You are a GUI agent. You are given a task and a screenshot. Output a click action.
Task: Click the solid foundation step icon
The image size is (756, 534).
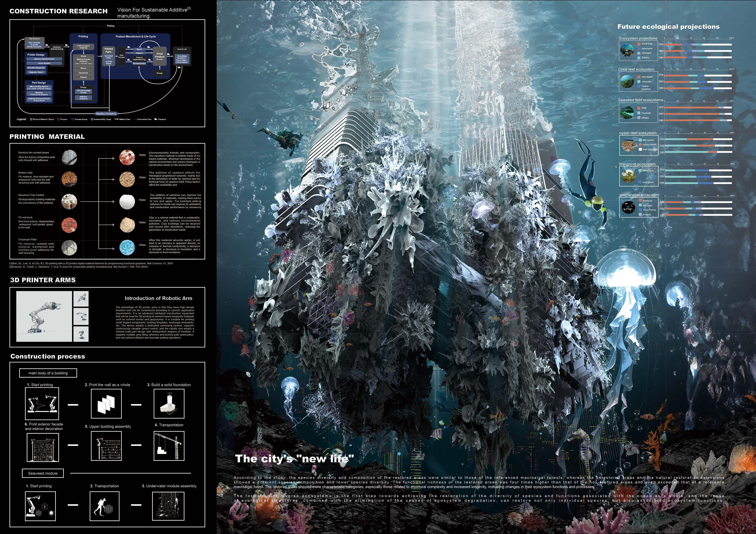[x=169, y=404]
